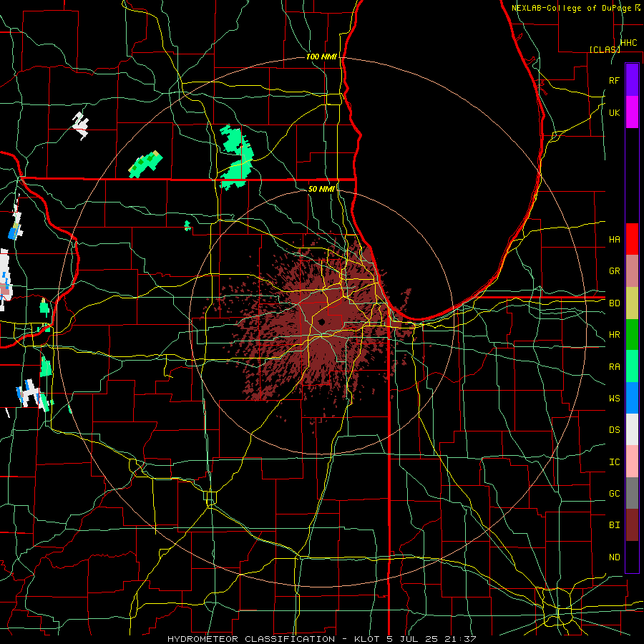644x644 pixels.
Task: Click the HA red legend swatch
Action: [632, 239]
